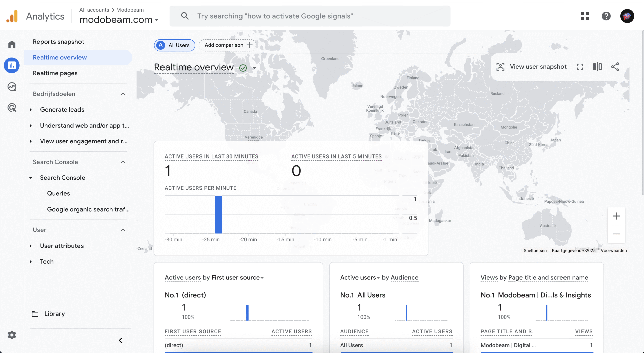Click Active users in last 30 minutes label

211,156
